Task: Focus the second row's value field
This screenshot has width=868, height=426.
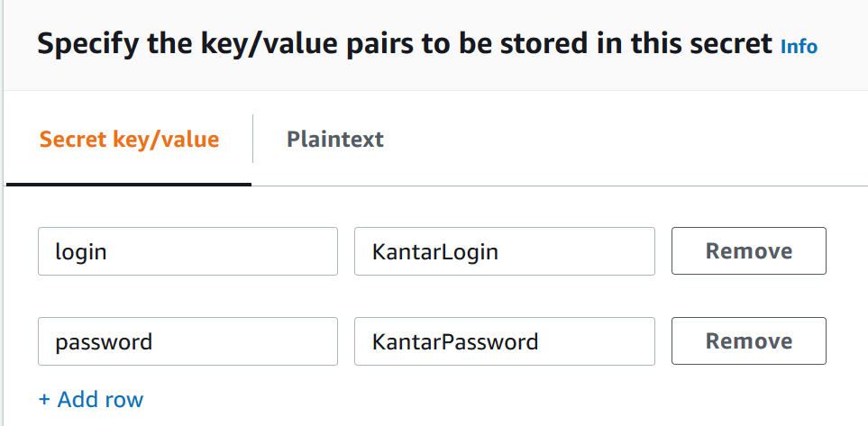Action: 504,341
